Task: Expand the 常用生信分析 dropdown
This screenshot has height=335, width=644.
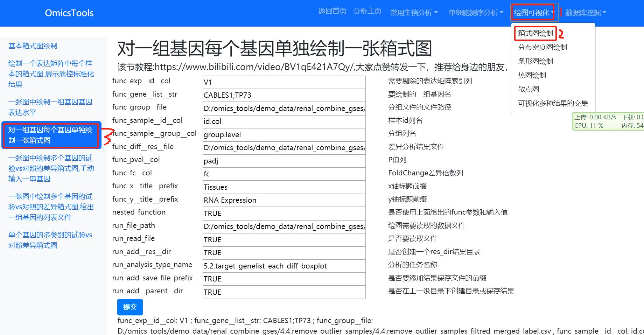Action: tap(414, 13)
